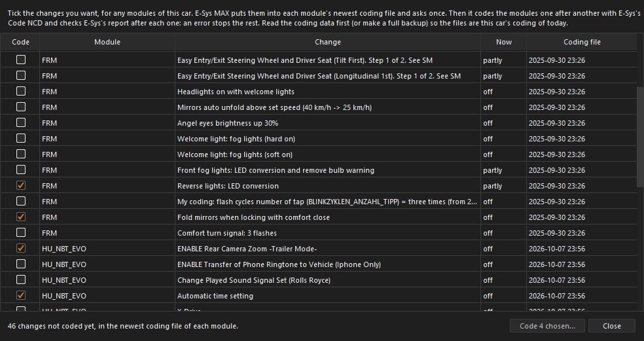Image resolution: width=644 pixels, height=341 pixels.
Task: Tick Welcome light: fog lights (hard on) checkbox
Action: tap(20, 139)
